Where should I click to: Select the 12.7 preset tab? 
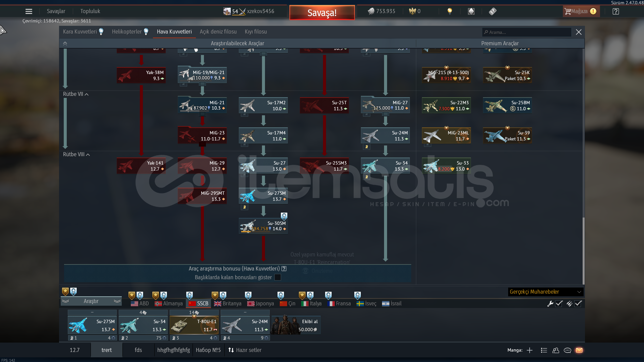click(x=75, y=350)
